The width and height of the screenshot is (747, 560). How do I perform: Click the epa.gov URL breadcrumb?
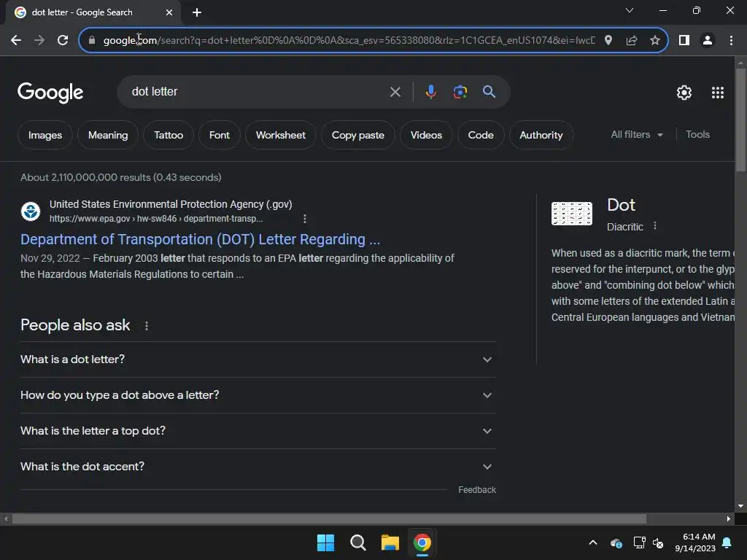click(x=156, y=219)
